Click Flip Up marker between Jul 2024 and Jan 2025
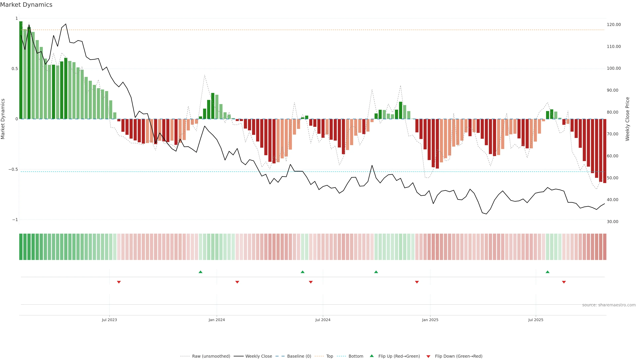644x362 pixels. click(x=376, y=272)
